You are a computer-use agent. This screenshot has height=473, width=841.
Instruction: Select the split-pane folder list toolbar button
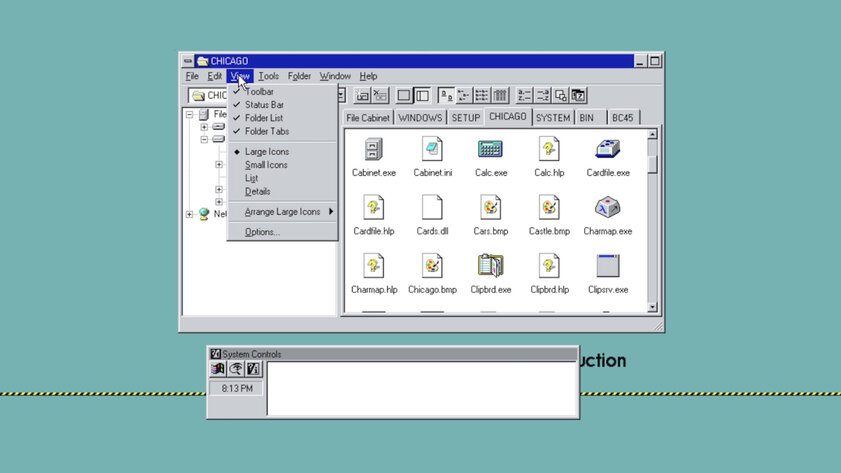coord(422,95)
